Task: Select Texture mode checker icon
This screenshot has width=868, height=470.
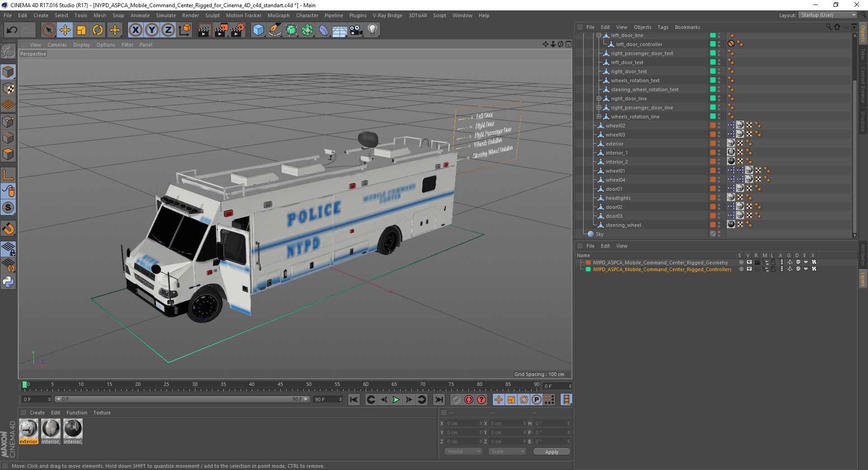Action: click(8, 89)
